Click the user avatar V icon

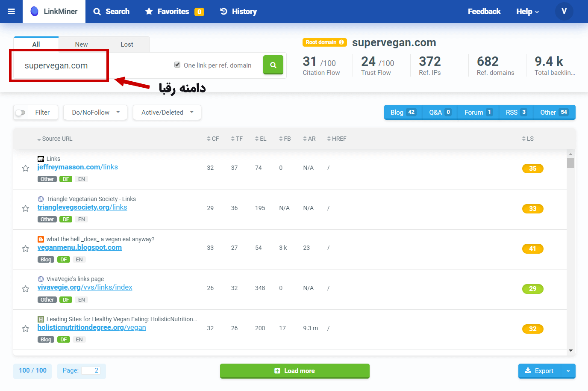[564, 12]
